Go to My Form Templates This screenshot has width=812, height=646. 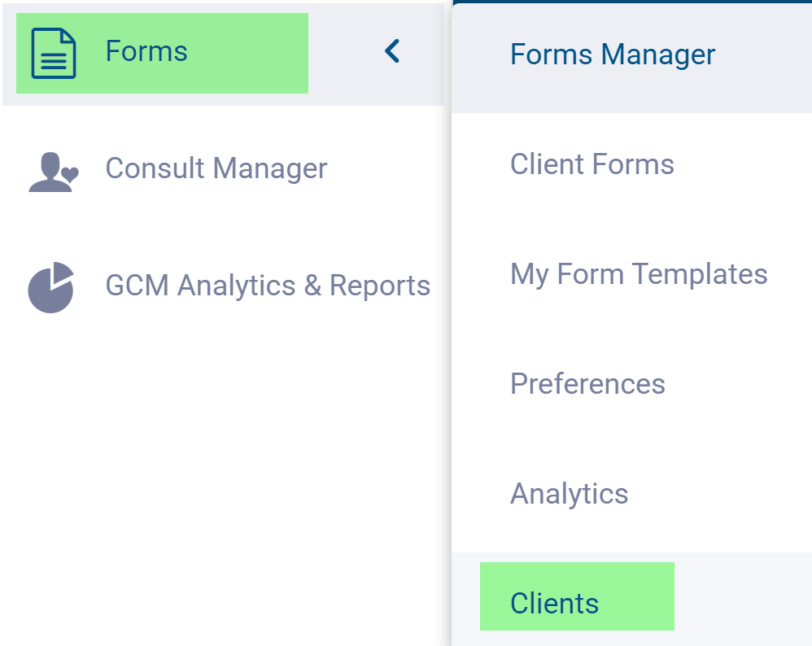click(x=638, y=273)
